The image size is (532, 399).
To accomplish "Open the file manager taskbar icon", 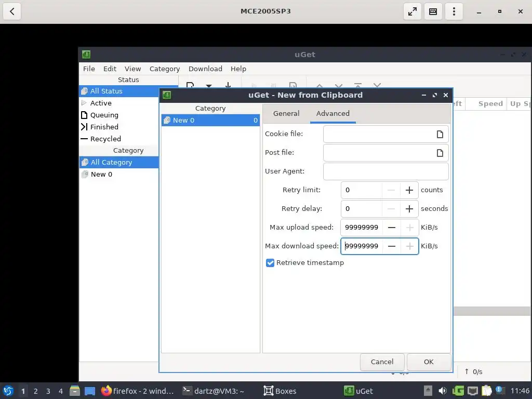I will [75, 391].
